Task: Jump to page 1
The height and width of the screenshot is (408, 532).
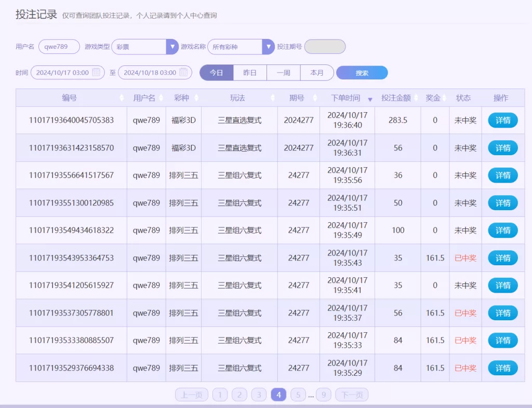Action: click(220, 395)
